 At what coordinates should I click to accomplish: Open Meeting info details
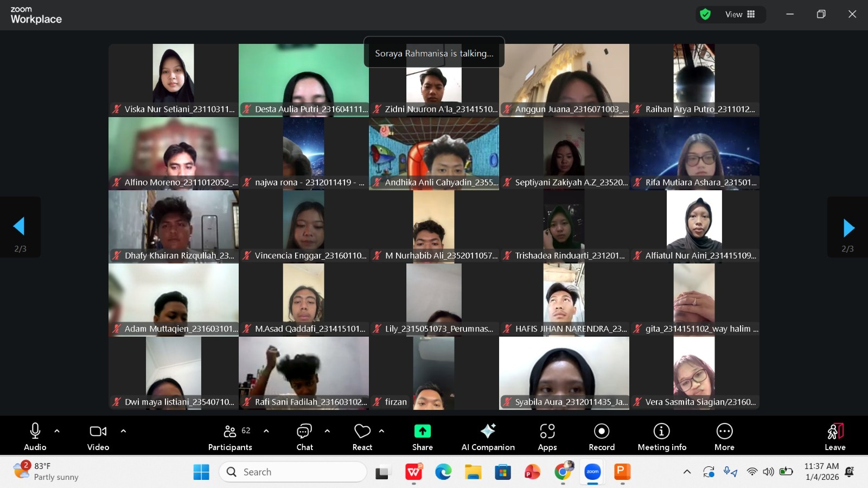click(x=661, y=436)
